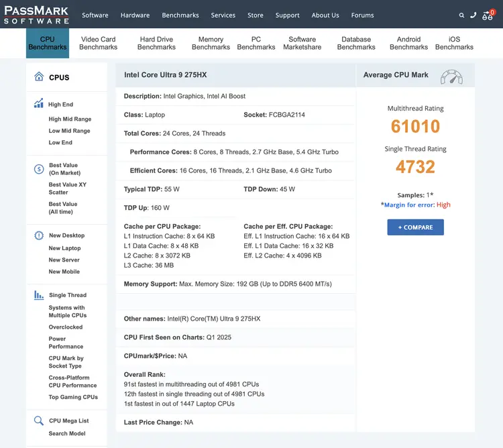Screen dimensions: 503x448
Task: Click the Single Thread bar chart icon
Action: (x=39, y=295)
